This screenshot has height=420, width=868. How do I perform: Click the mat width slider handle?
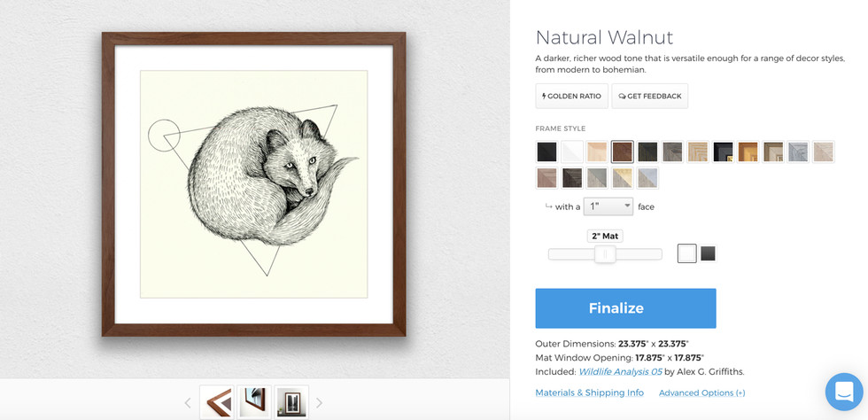[x=605, y=254]
